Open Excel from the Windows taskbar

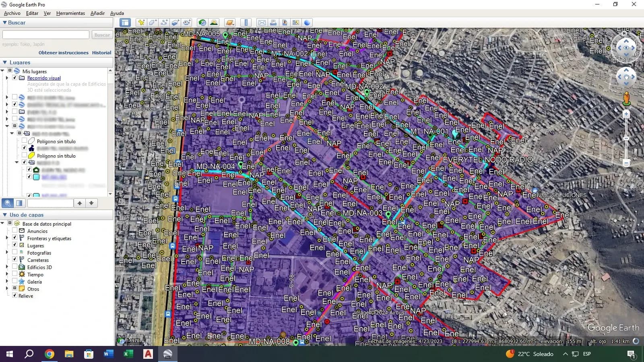pos(128,354)
